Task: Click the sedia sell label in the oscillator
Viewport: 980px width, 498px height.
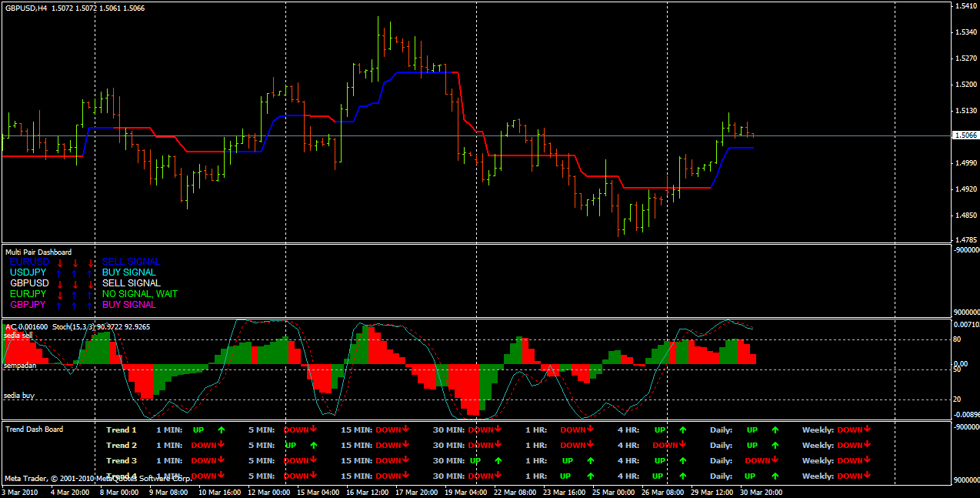Action: tap(18, 336)
